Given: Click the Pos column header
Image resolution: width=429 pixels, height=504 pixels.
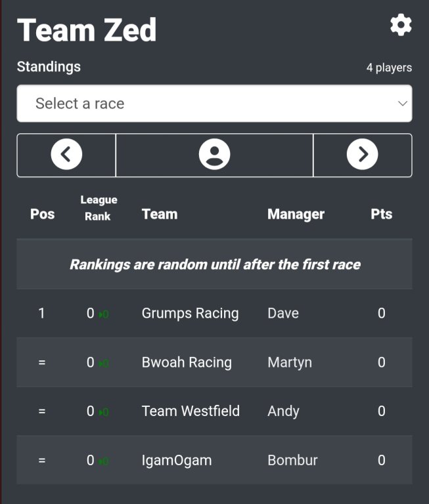Looking at the screenshot, I should click(42, 214).
